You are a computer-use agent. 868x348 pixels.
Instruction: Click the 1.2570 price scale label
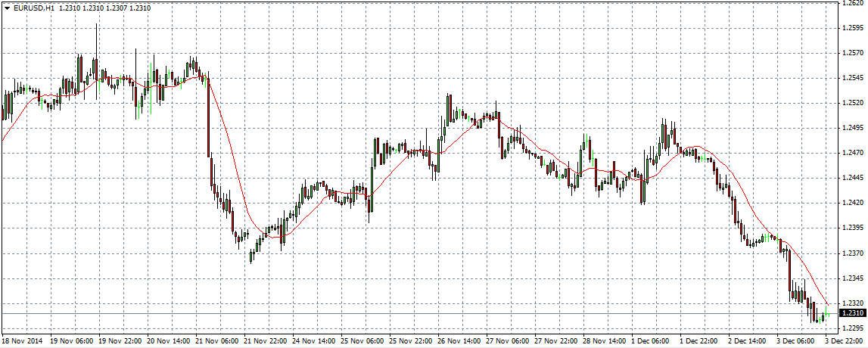(853, 53)
